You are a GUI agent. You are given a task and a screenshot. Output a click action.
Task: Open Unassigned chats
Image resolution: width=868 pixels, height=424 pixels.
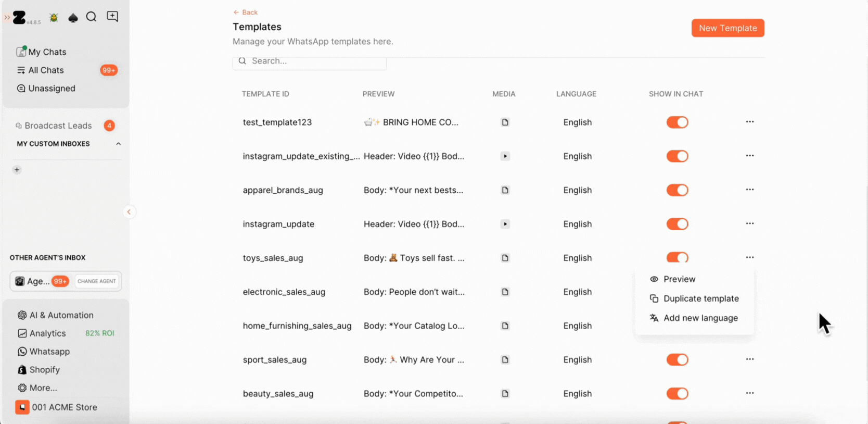click(x=46, y=88)
